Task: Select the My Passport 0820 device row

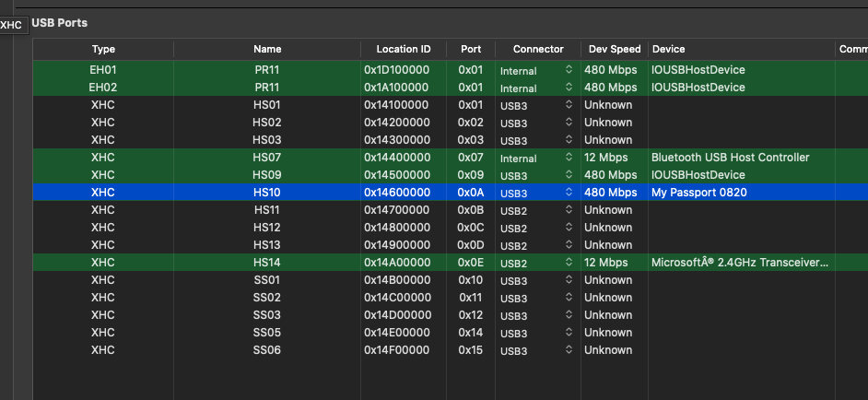Action: (x=698, y=193)
